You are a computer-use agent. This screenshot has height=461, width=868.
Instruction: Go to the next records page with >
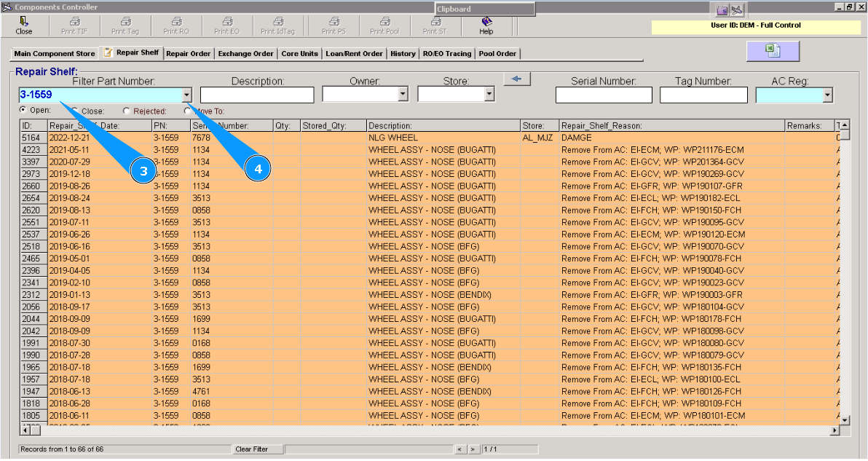click(473, 449)
